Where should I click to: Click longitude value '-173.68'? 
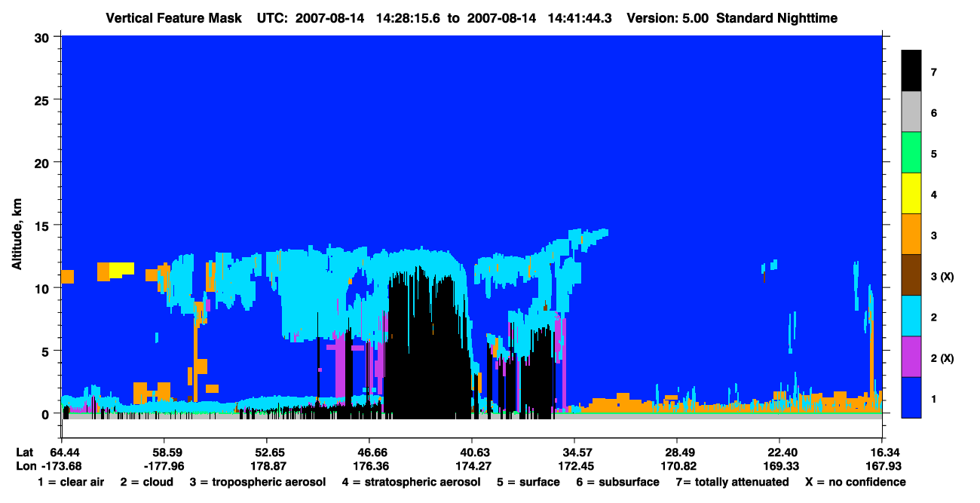click(x=61, y=466)
